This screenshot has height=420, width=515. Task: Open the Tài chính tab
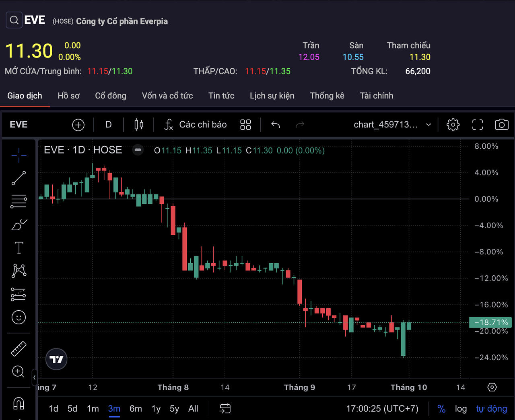tap(376, 96)
